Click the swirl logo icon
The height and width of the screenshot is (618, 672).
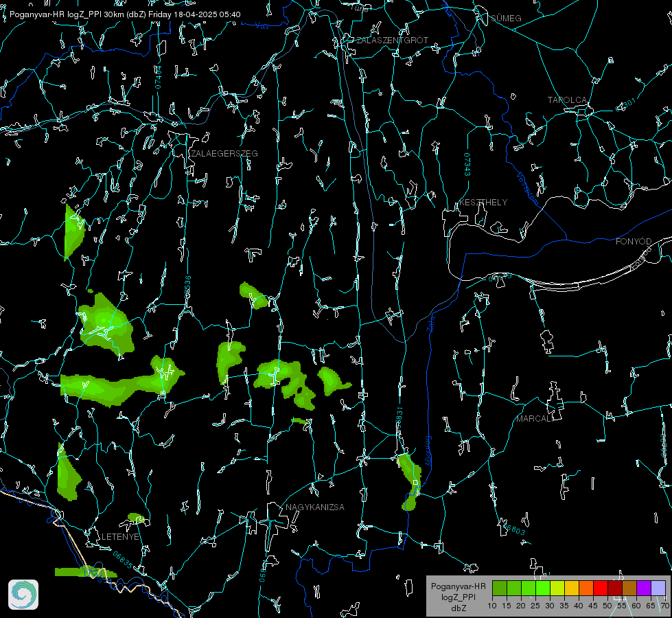(23, 595)
